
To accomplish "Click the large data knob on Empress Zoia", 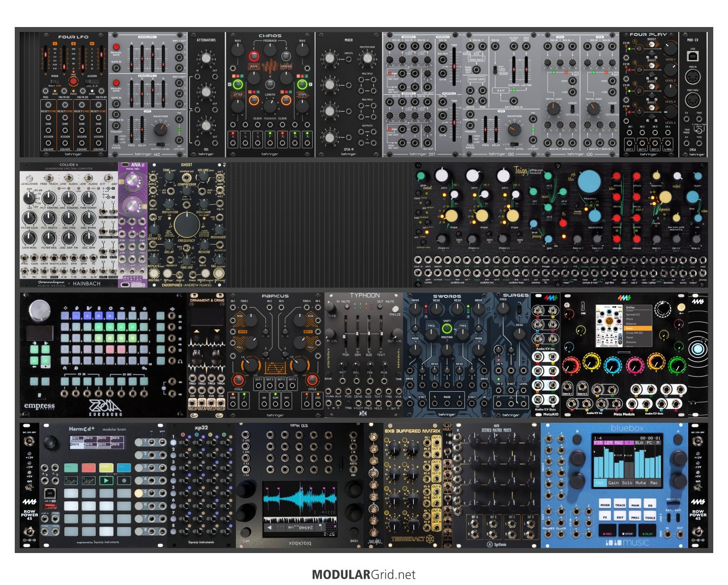I will pos(39,311).
